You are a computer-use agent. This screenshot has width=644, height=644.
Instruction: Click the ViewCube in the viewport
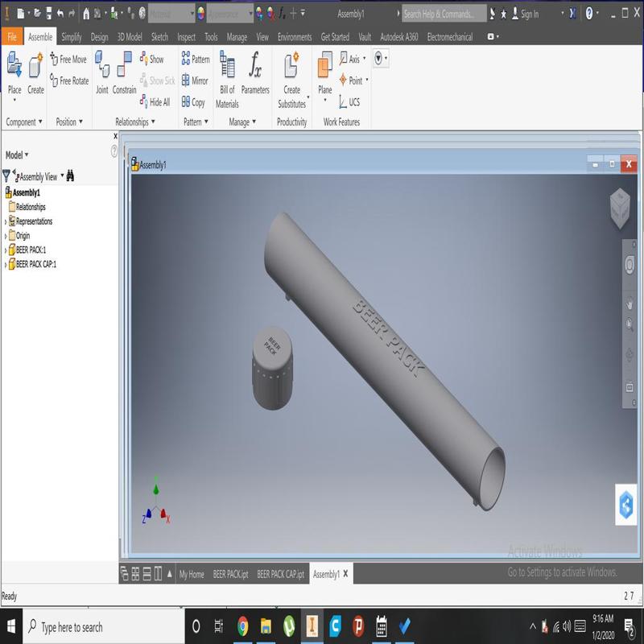(x=620, y=208)
